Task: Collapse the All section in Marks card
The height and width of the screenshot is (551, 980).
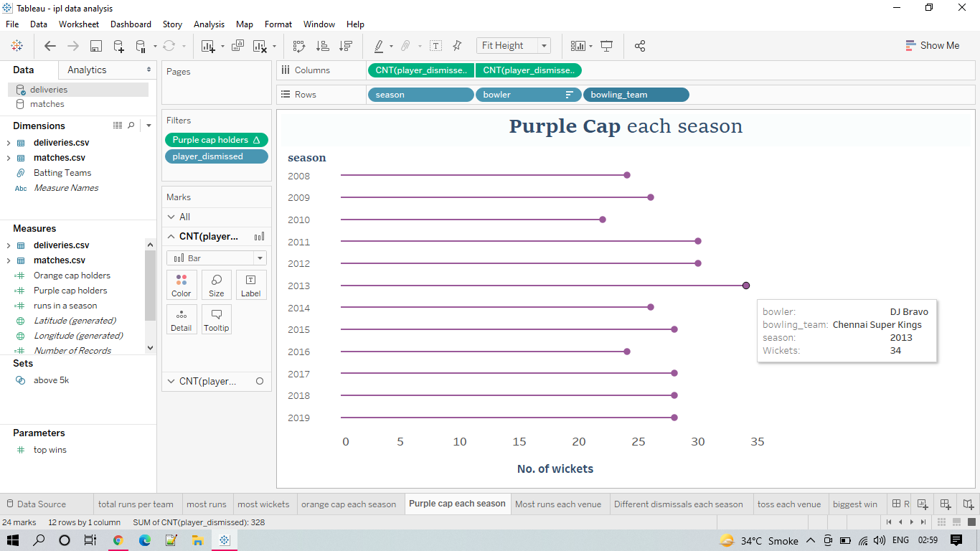Action: [171, 217]
